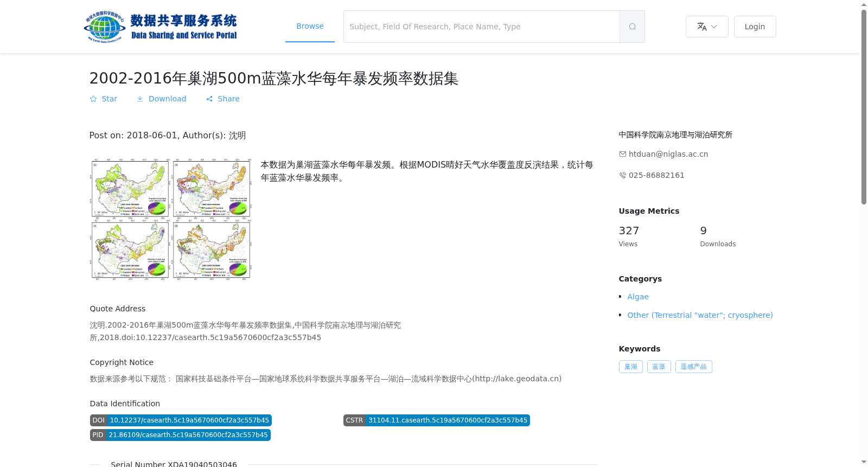868x467 pixels.
Task: Click the star icon beside Star
Action: click(x=93, y=99)
